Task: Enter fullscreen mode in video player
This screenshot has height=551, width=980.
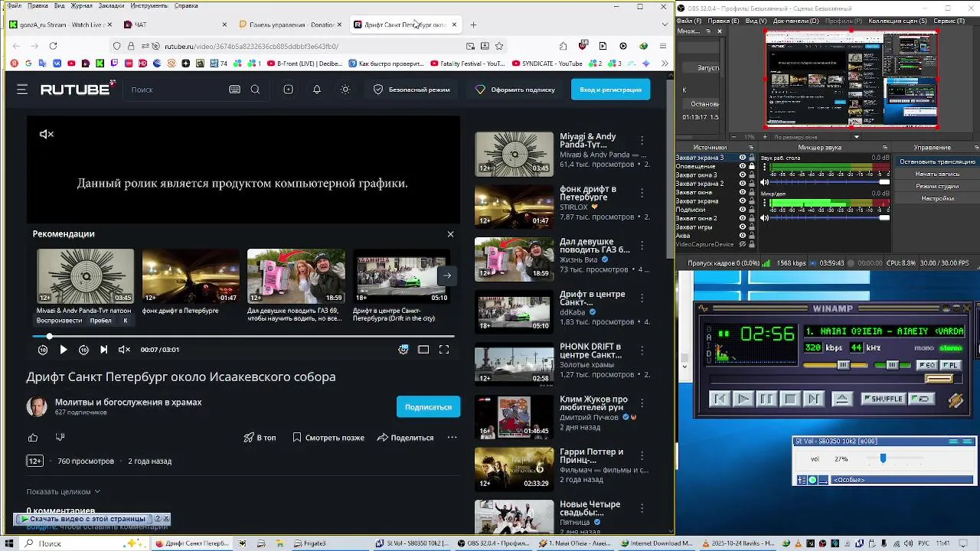Action: [x=444, y=350]
